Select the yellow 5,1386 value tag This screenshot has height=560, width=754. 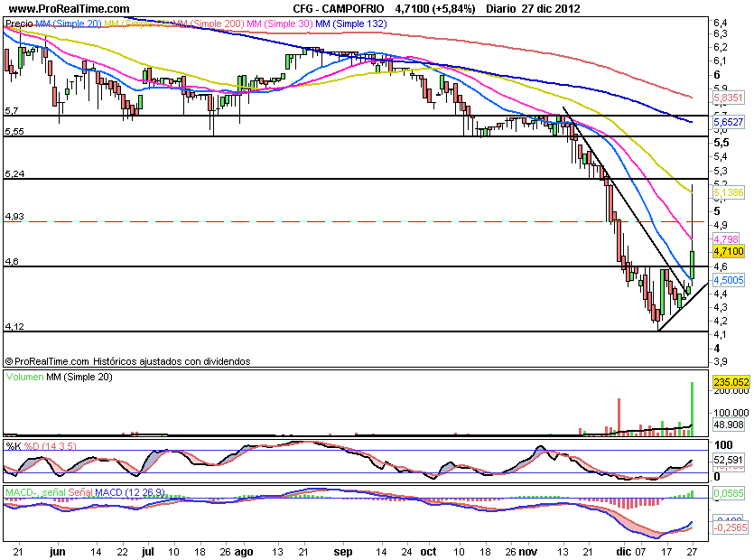(x=727, y=193)
